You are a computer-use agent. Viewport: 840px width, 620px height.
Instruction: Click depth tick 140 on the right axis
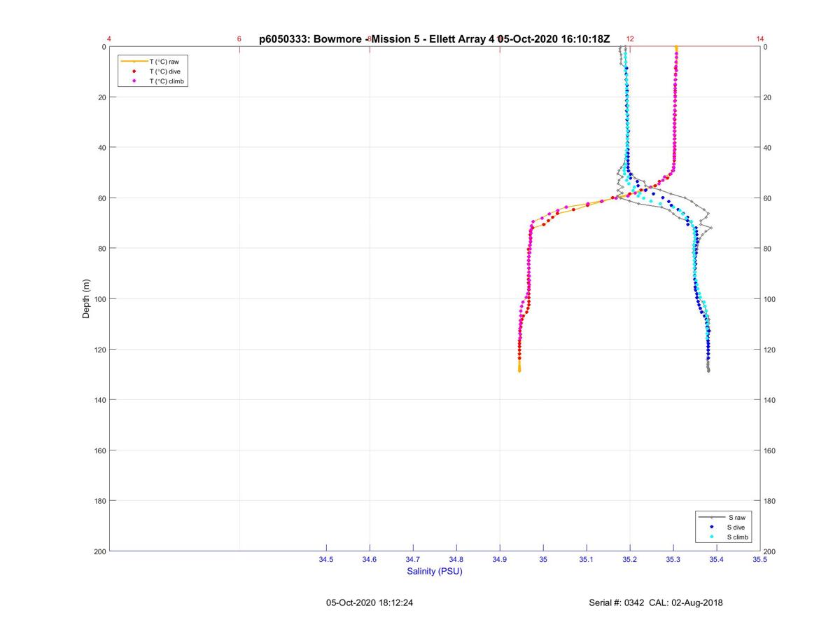[770, 400]
